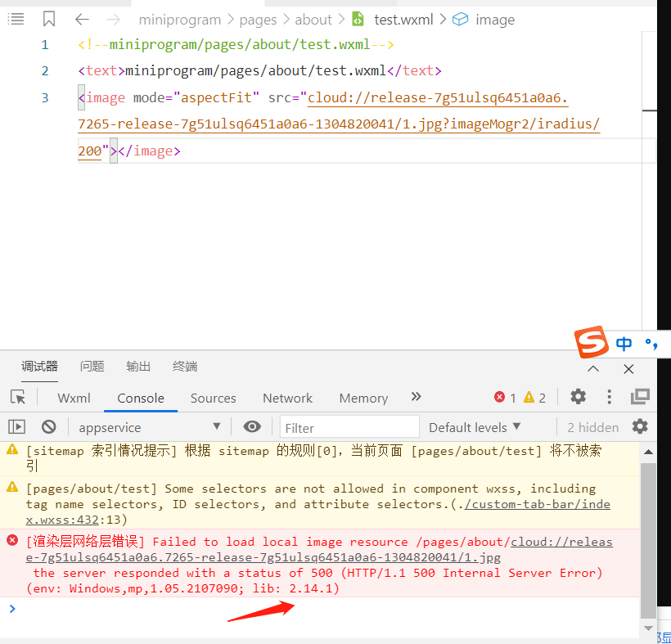Toggle the live expression eye icon
The width and height of the screenshot is (671, 644).
pos(252,426)
